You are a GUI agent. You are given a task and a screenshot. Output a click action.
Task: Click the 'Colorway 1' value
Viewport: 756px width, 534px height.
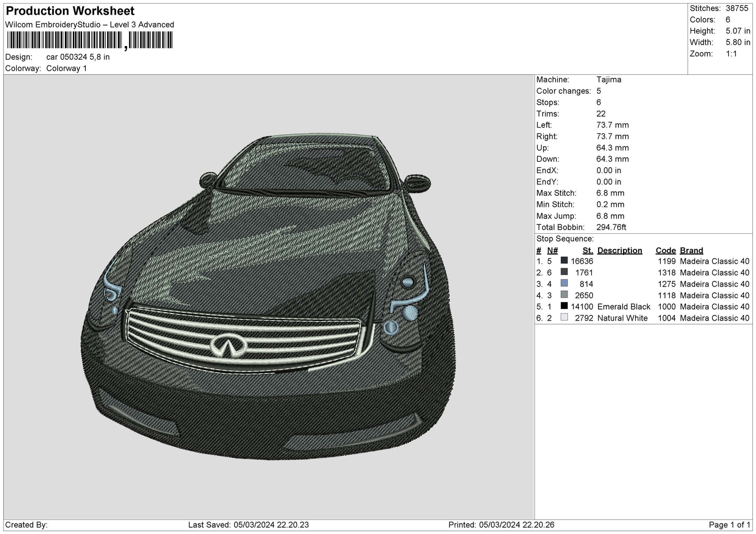pos(66,69)
